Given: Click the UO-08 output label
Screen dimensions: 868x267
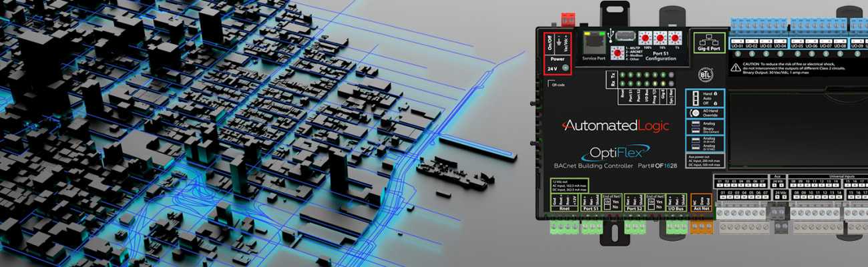Looking at the screenshot, I should [841, 46].
